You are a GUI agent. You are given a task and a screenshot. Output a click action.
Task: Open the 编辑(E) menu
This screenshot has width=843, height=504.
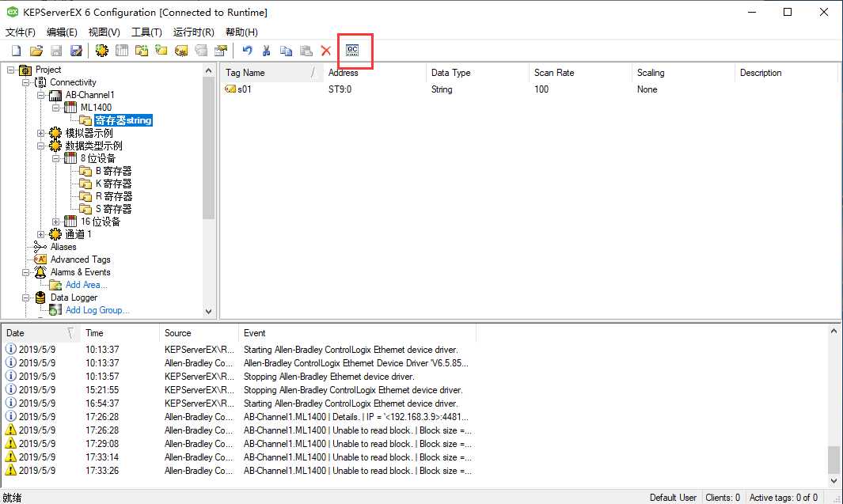(62, 32)
